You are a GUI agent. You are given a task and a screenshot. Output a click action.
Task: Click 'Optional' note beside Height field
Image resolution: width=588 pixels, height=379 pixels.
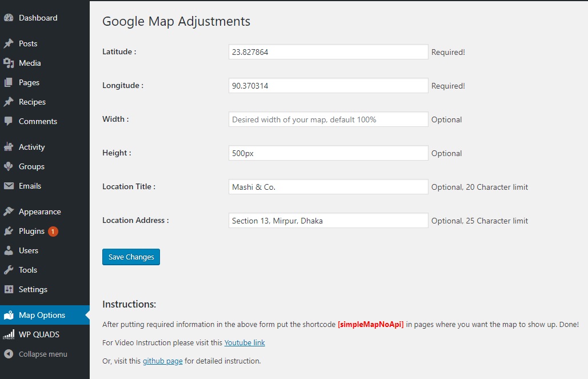[x=446, y=153]
